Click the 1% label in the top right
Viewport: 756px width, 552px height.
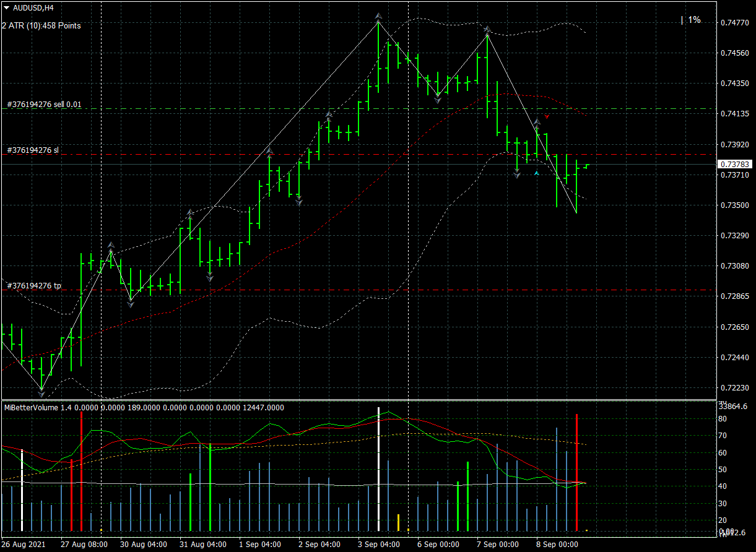(x=694, y=20)
